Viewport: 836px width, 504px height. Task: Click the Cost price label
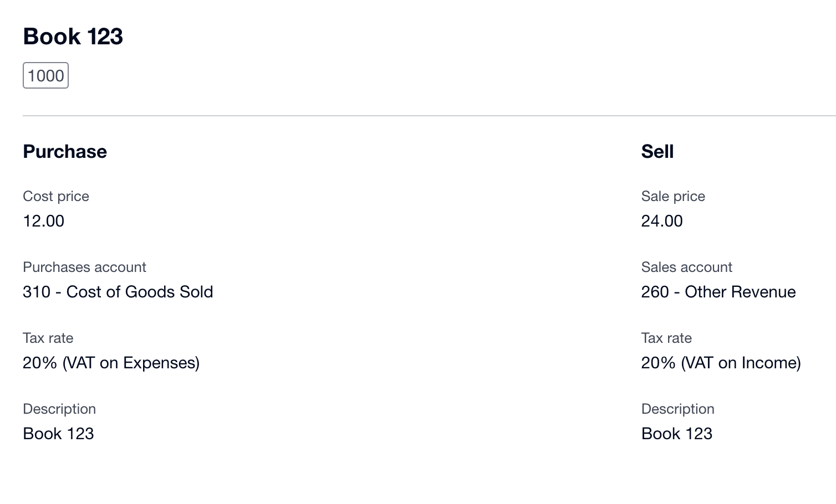click(x=56, y=196)
